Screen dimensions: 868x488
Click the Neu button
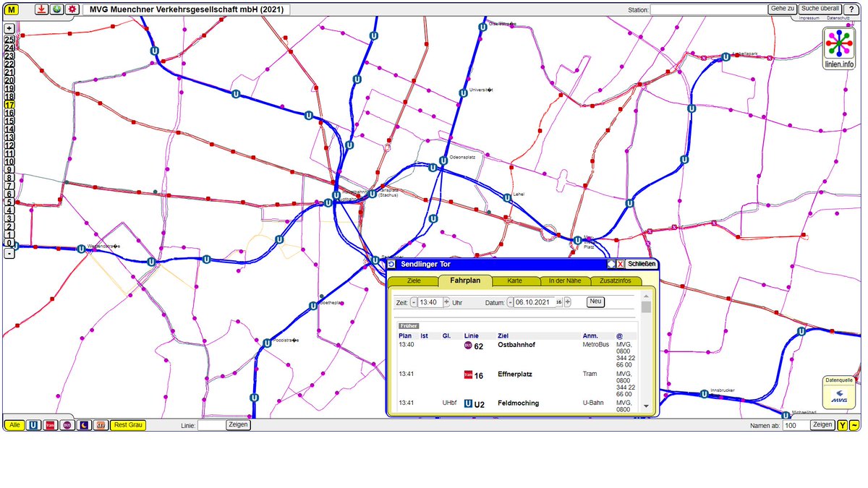[595, 301]
